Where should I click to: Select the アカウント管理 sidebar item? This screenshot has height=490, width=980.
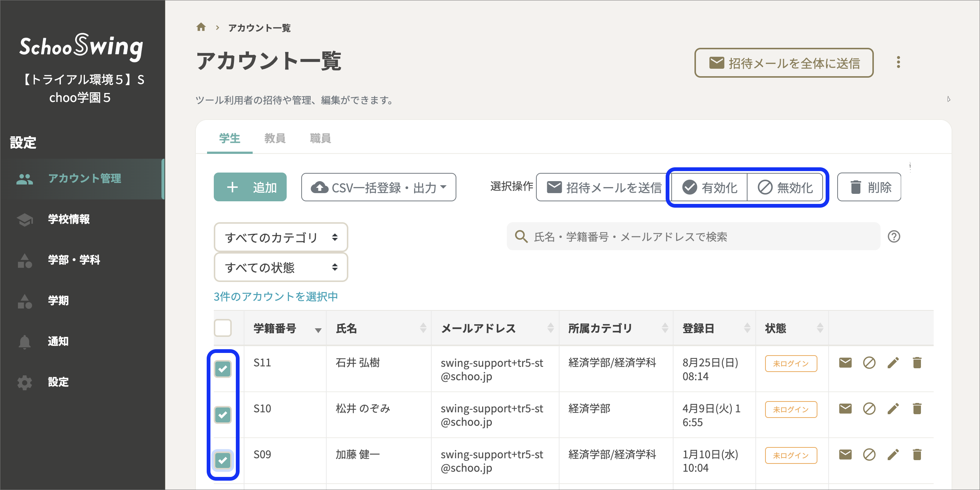84,179
